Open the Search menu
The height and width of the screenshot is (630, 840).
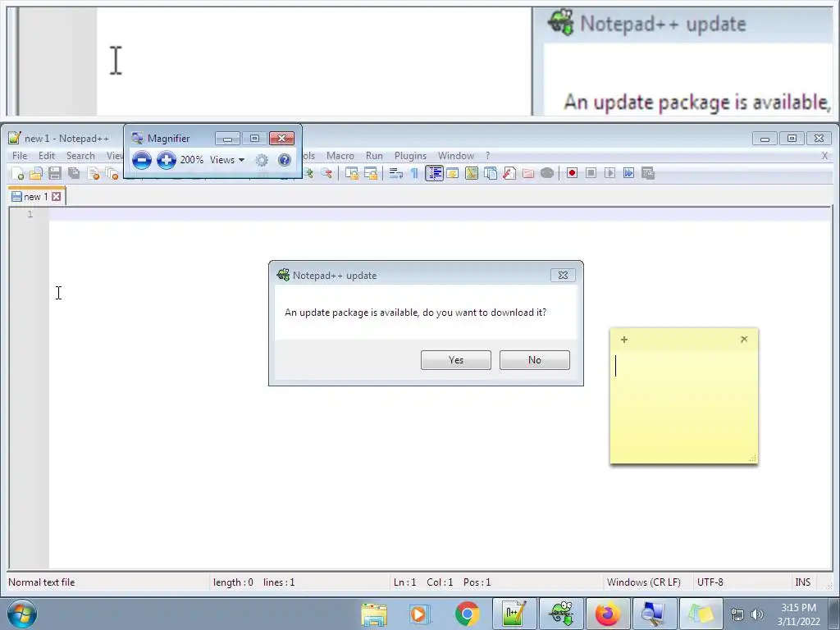80,155
